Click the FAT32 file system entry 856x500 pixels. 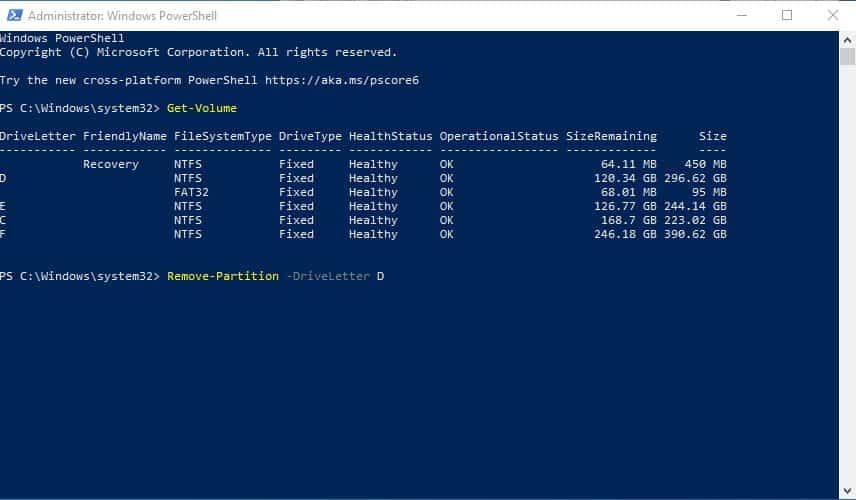[191, 192]
